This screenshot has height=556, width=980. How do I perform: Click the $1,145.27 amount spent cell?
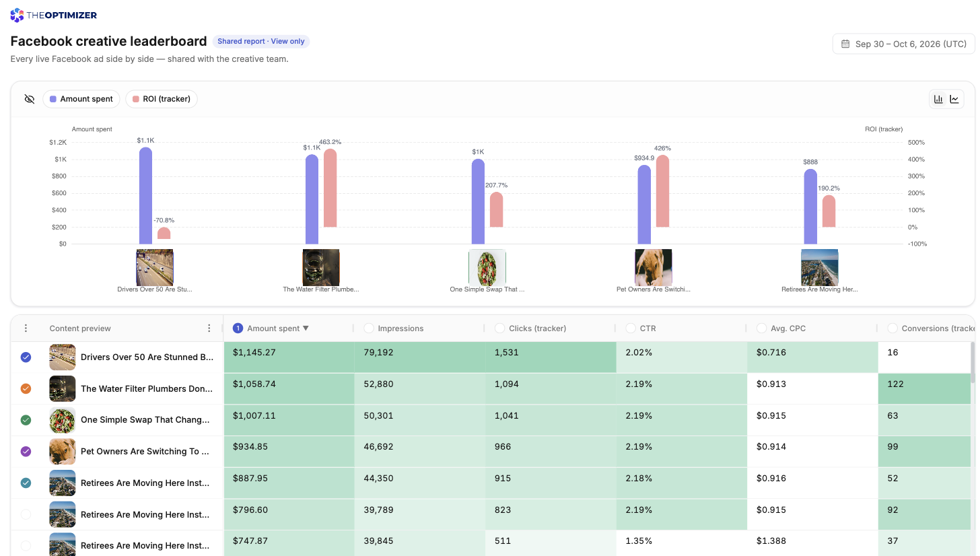point(289,357)
